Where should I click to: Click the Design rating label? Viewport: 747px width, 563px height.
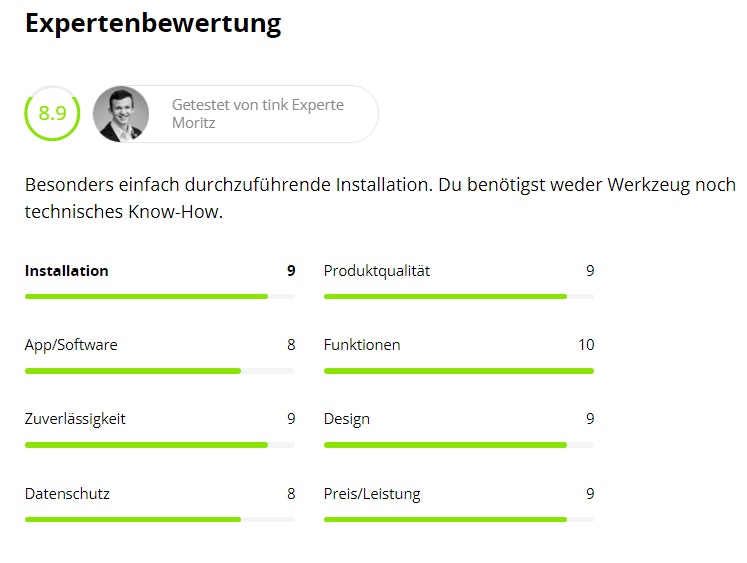[x=347, y=419]
